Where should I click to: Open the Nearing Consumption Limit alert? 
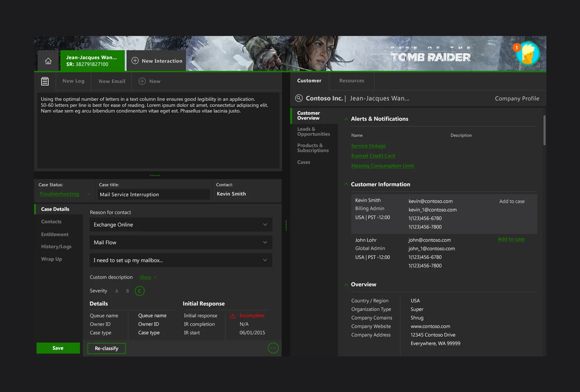tap(382, 166)
